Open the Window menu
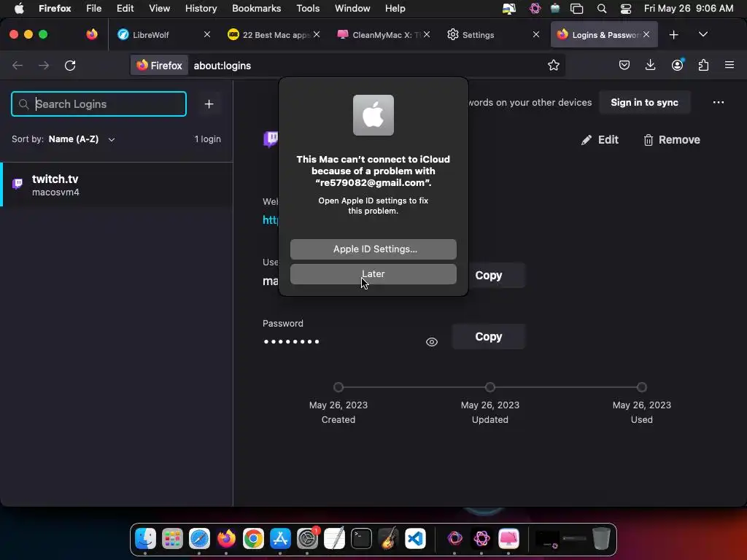747x560 pixels. pyautogui.click(x=352, y=9)
